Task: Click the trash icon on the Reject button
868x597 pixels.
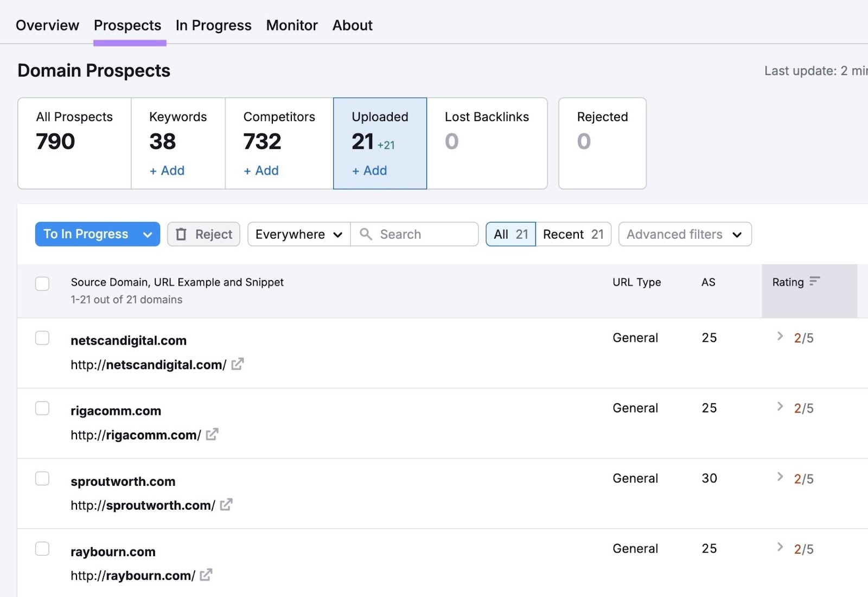Action: pos(182,234)
